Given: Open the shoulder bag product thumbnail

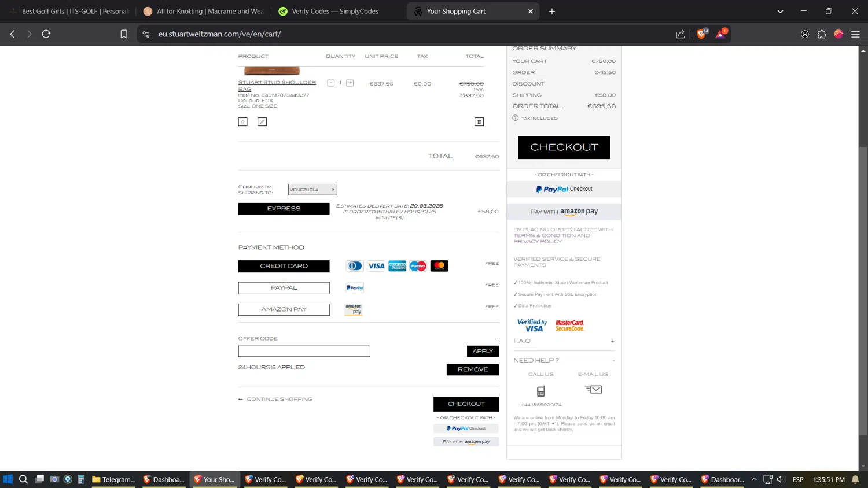Looking at the screenshot, I should pyautogui.click(x=272, y=71).
